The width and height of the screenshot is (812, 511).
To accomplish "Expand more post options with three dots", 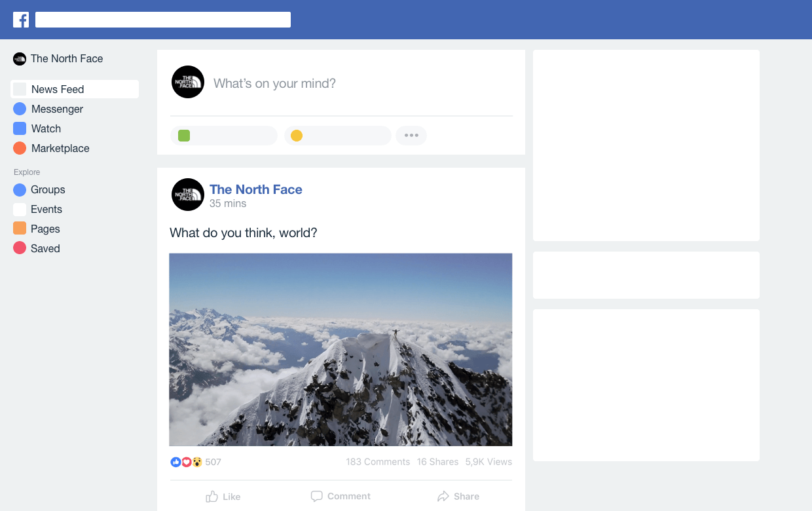I will click(411, 136).
